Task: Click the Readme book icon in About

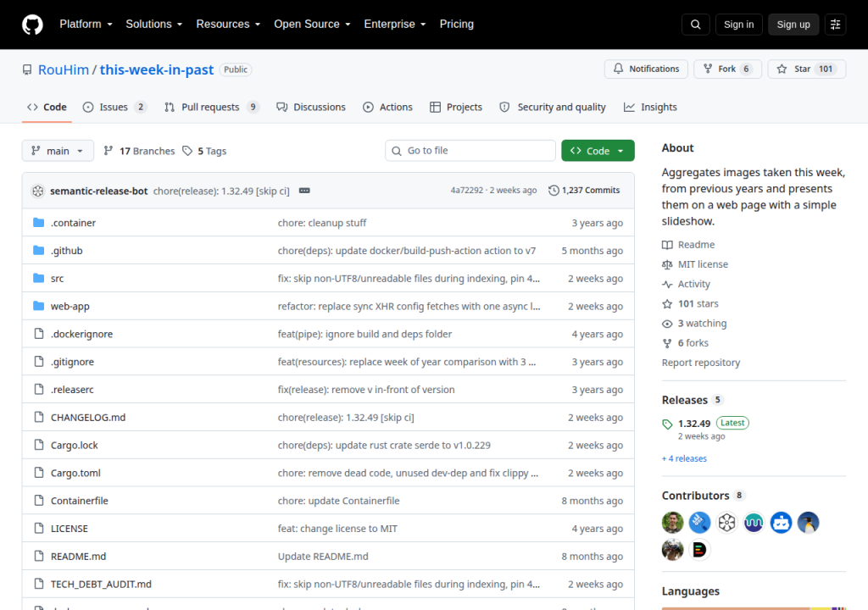Action: pyautogui.click(x=667, y=245)
